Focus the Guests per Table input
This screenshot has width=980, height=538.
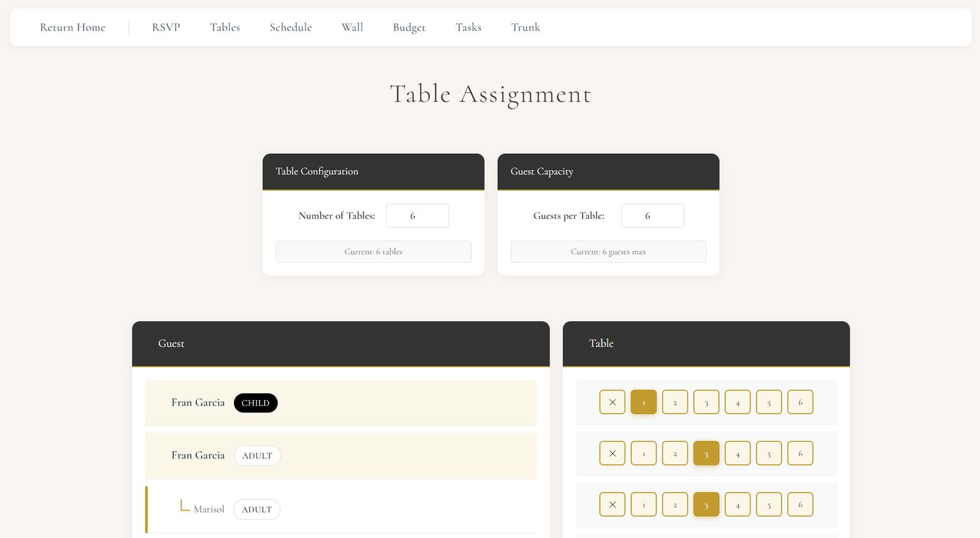coord(652,216)
